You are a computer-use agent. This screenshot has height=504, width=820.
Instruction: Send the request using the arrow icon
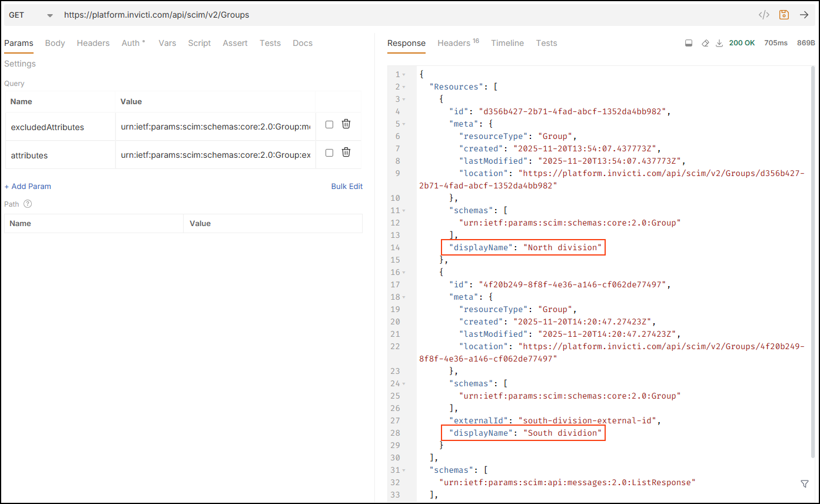pos(804,15)
